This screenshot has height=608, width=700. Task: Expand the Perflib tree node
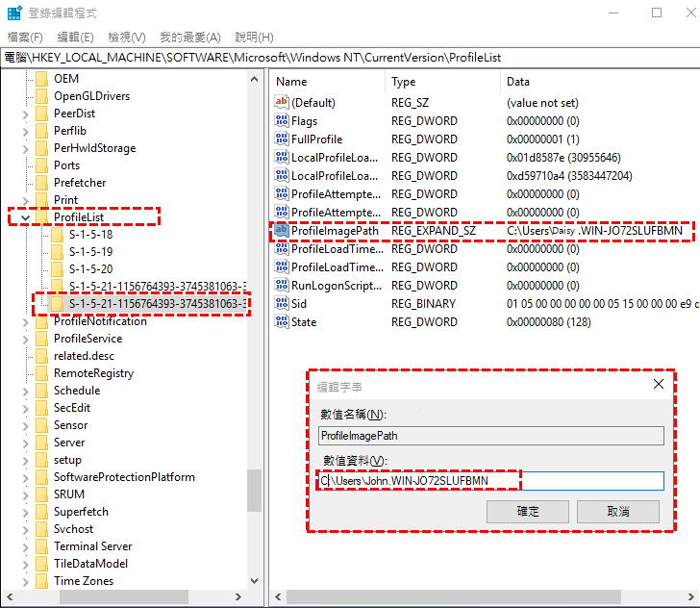(x=25, y=132)
